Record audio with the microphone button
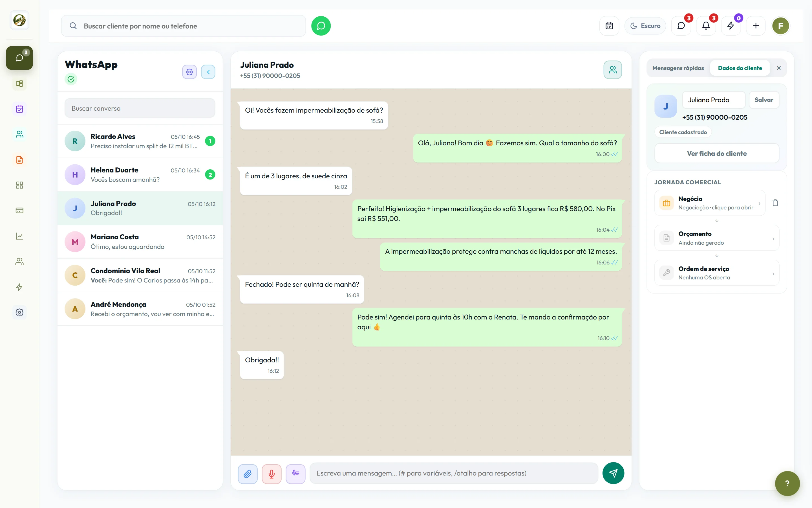The height and width of the screenshot is (508, 812). click(x=272, y=474)
